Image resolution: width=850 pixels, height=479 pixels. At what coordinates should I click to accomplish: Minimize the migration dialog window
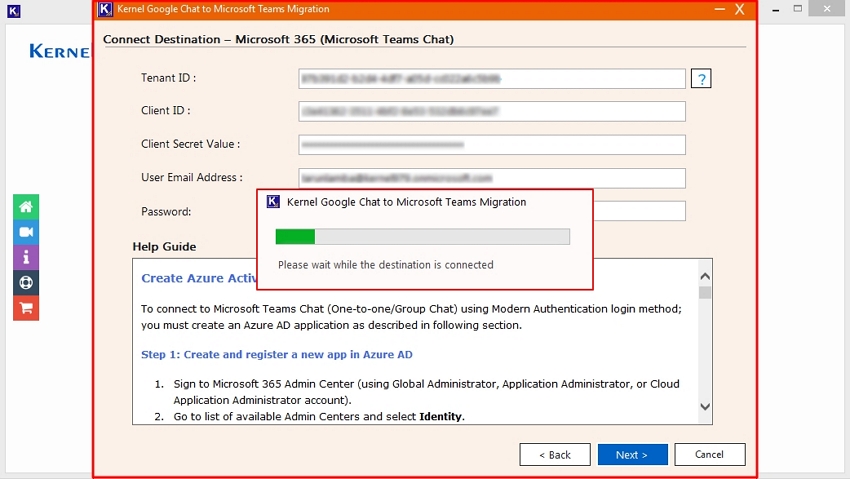[719, 9]
